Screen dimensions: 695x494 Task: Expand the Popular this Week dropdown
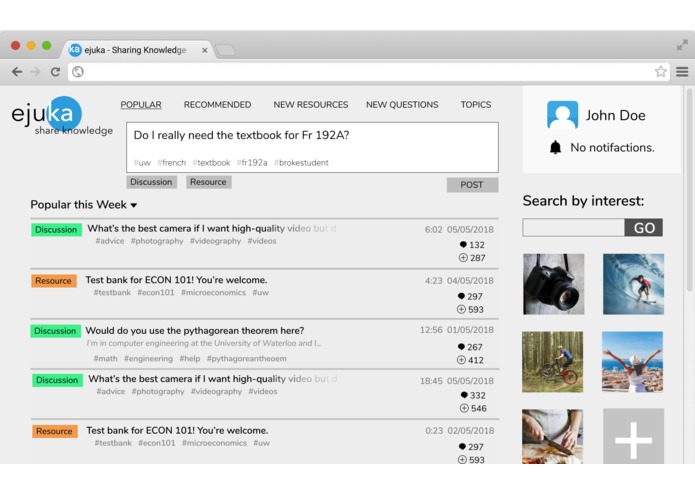click(x=84, y=205)
